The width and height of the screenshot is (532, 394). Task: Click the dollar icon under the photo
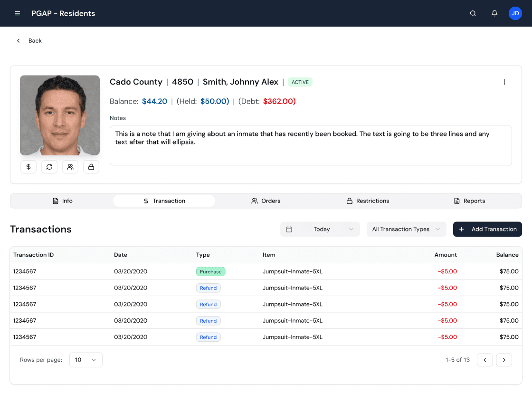pos(28,167)
